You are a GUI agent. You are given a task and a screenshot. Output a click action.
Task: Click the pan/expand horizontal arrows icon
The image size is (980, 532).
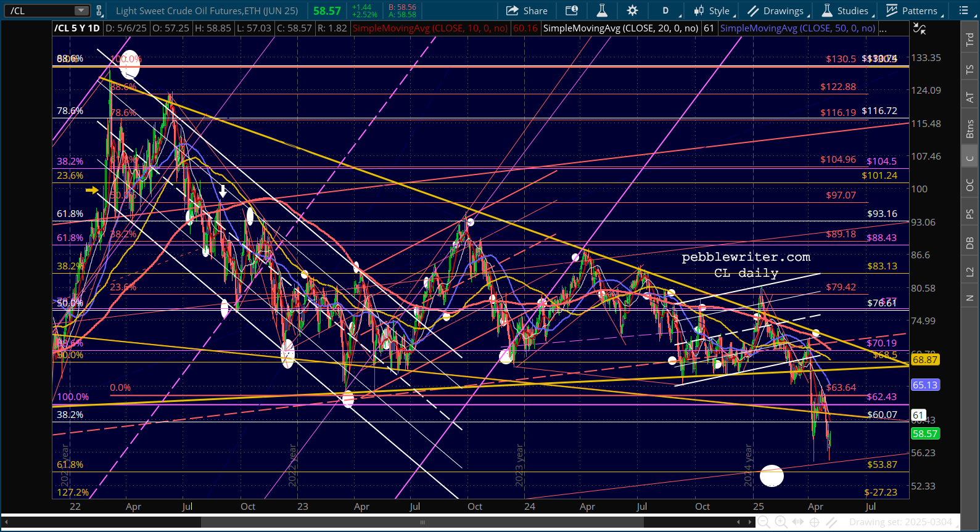pyautogui.click(x=797, y=522)
